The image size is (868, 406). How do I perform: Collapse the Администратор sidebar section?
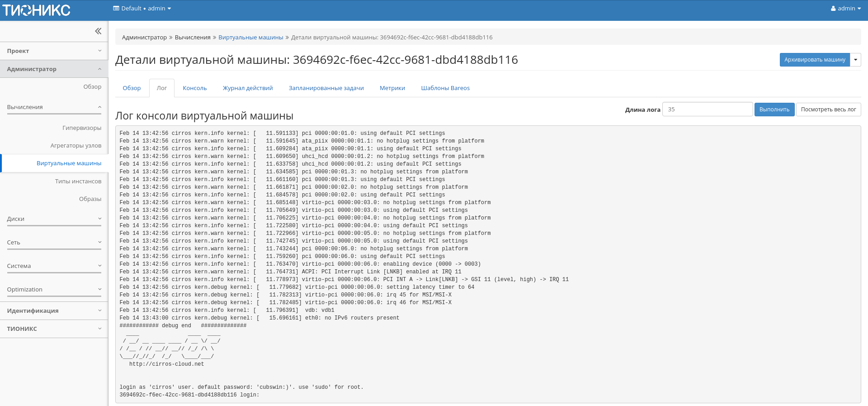[x=54, y=69]
